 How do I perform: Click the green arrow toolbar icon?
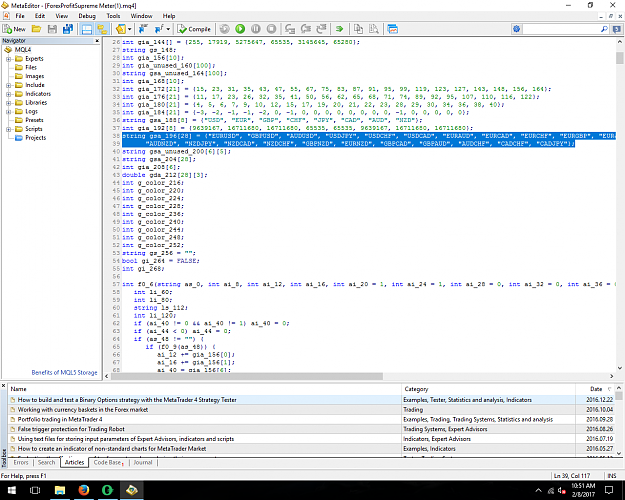point(340,29)
